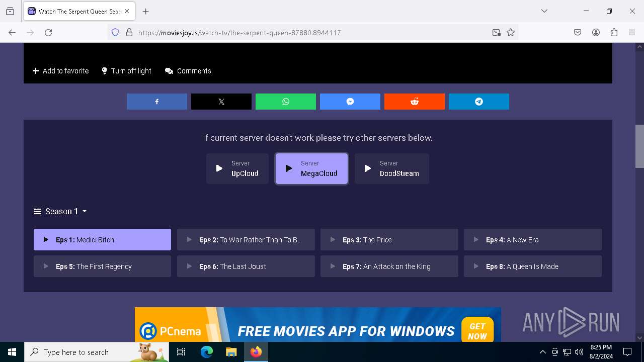The image size is (644, 362).
Task: Click the Firefox taskbar icon
Action: tap(256, 352)
